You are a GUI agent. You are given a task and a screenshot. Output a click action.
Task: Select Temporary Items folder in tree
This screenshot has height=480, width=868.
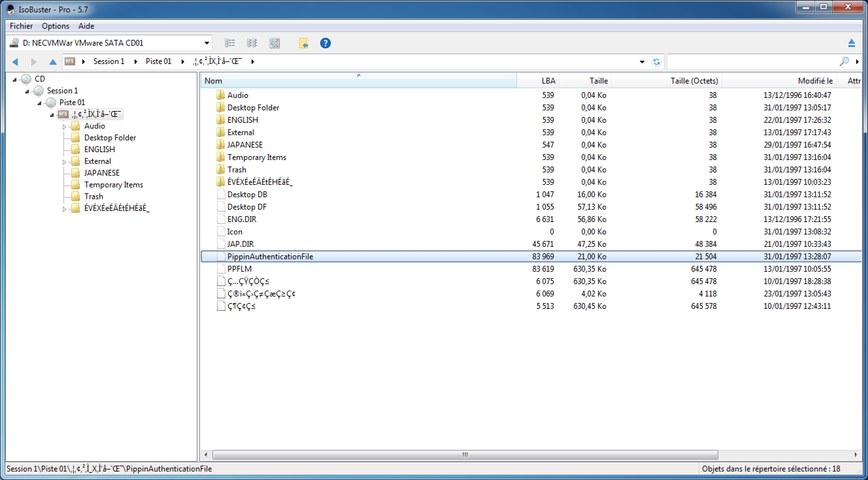(x=113, y=185)
